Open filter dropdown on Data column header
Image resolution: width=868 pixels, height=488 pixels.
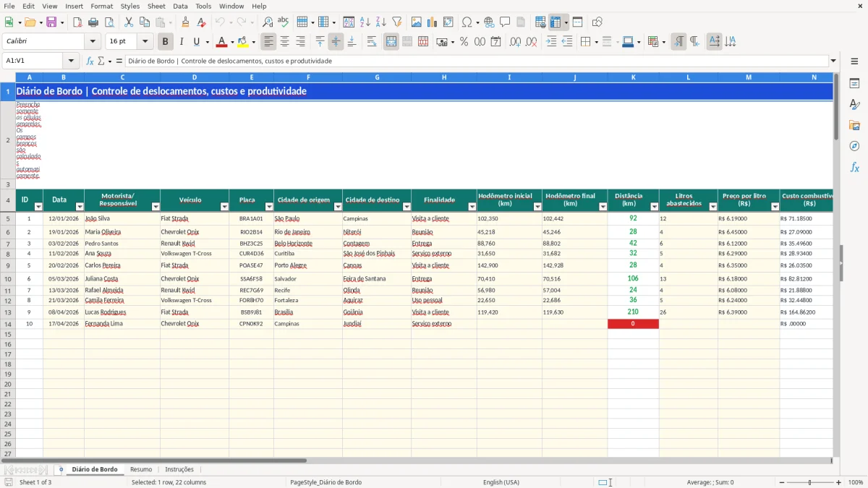(x=79, y=207)
